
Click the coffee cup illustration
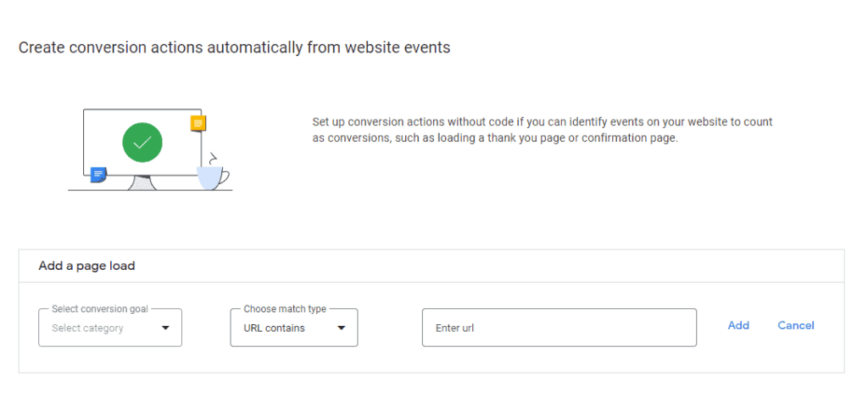click(213, 178)
